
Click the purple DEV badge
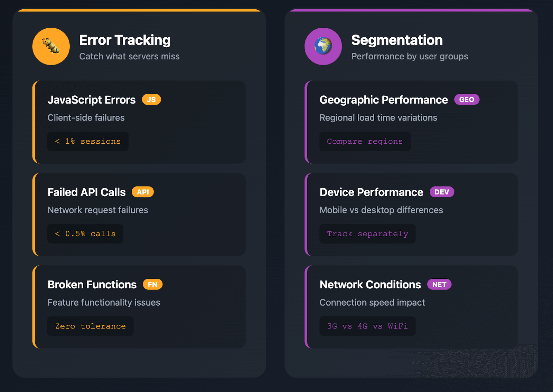point(442,192)
